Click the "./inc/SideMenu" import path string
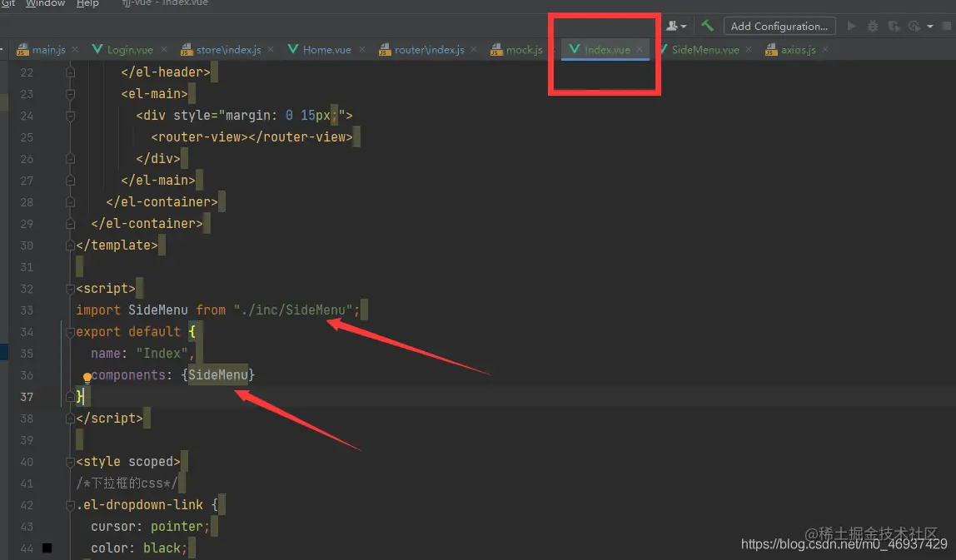The width and height of the screenshot is (956, 560). [x=293, y=310]
